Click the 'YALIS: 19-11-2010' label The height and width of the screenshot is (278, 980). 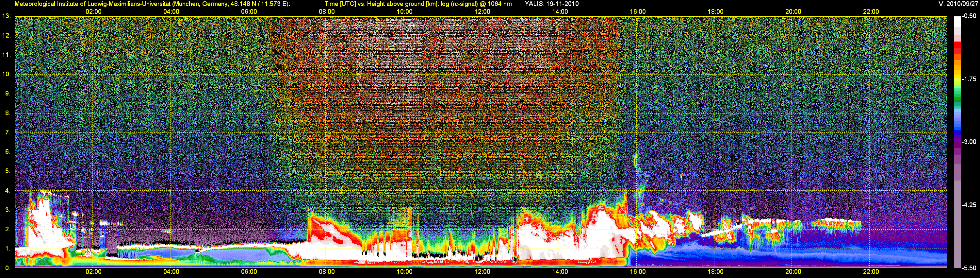552,4
